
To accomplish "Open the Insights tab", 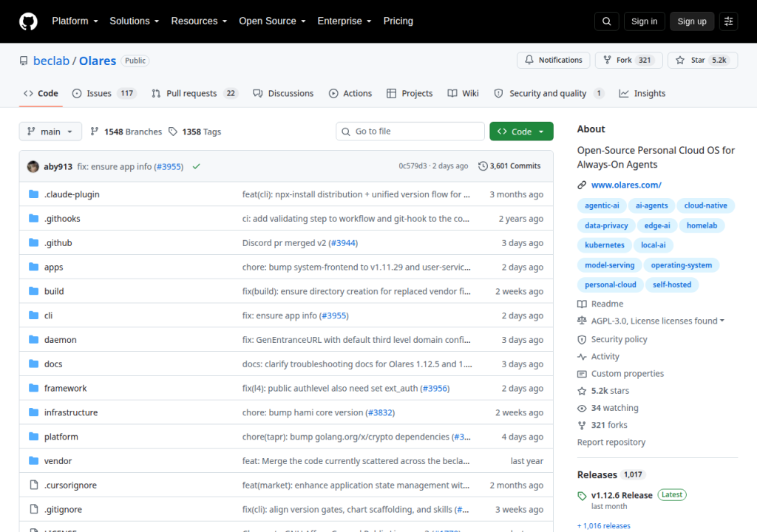I will point(642,93).
